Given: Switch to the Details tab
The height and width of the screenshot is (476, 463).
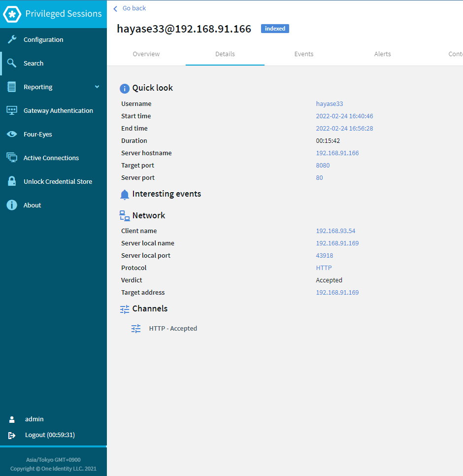Looking at the screenshot, I should tap(225, 54).
